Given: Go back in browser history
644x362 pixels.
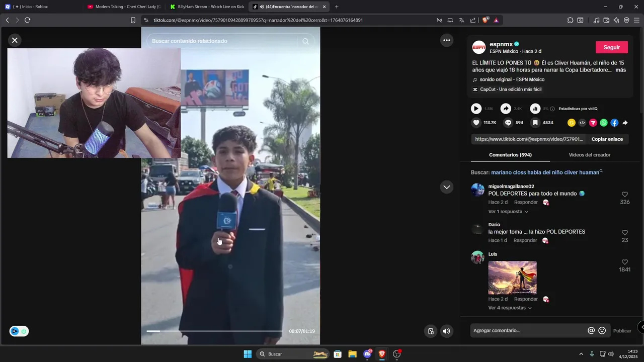Looking at the screenshot, I should pos(7,20).
